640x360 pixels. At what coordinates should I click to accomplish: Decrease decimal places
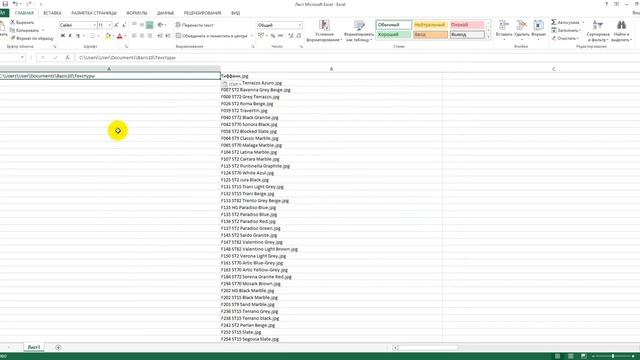coord(298,36)
